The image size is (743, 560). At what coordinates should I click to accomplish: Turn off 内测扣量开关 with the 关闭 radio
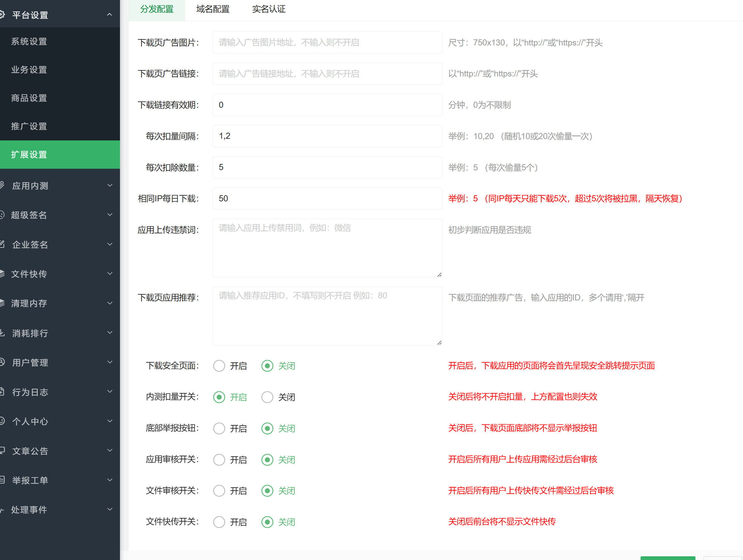click(267, 397)
